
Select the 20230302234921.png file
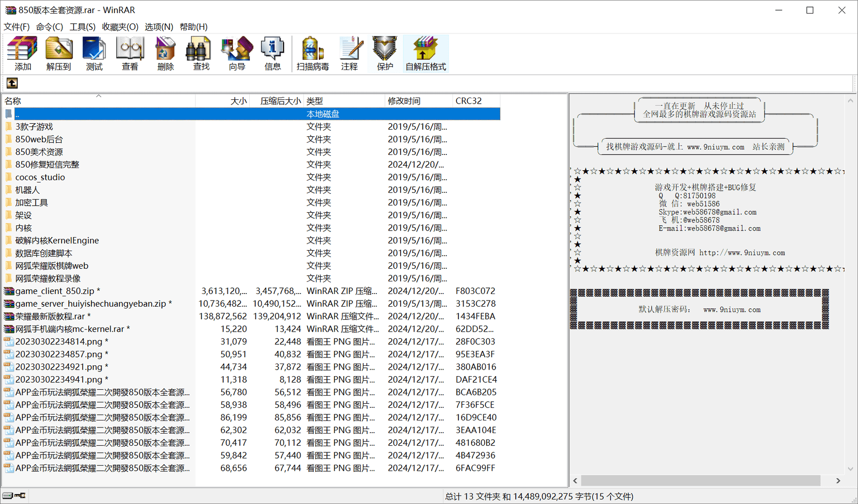coord(252,366)
